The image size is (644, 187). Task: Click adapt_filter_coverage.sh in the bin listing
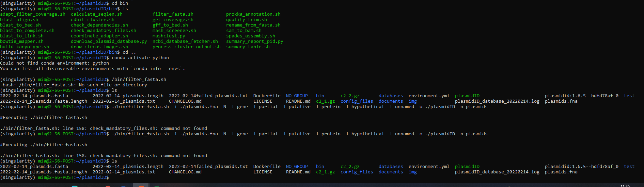tap(33, 14)
